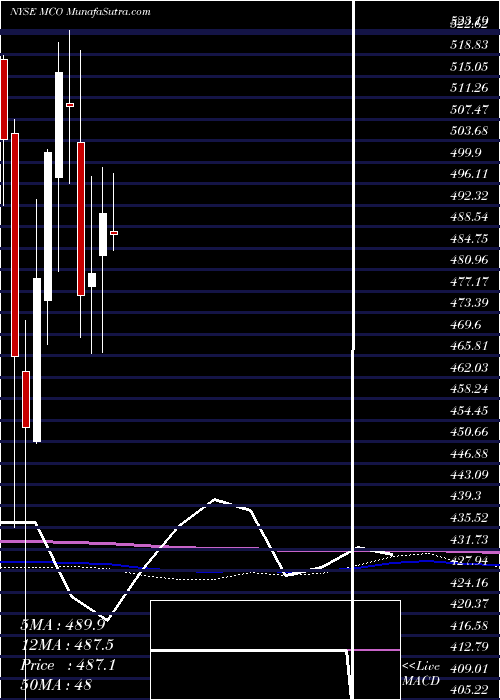Screen dimensions: 500x700
Task: Click the 439.3 price axis value
Action: [466, 496]
